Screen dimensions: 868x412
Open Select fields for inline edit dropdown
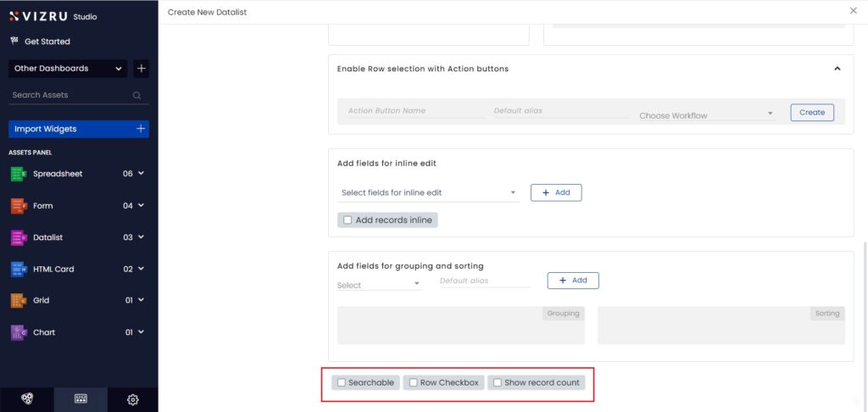428,193
